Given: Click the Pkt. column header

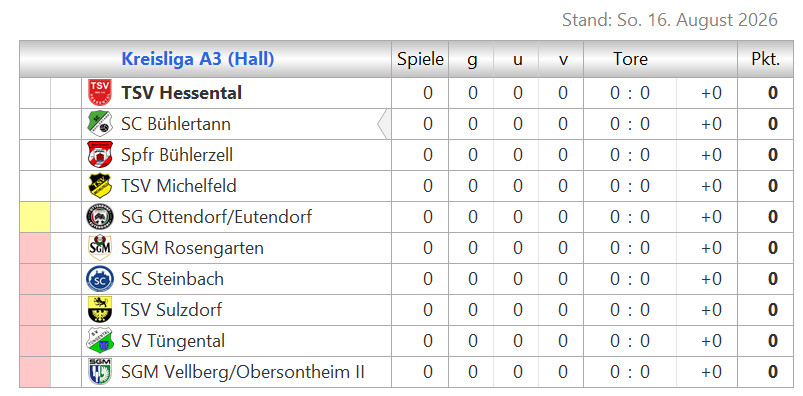Looking at the screenshot, I should point(766,59).
